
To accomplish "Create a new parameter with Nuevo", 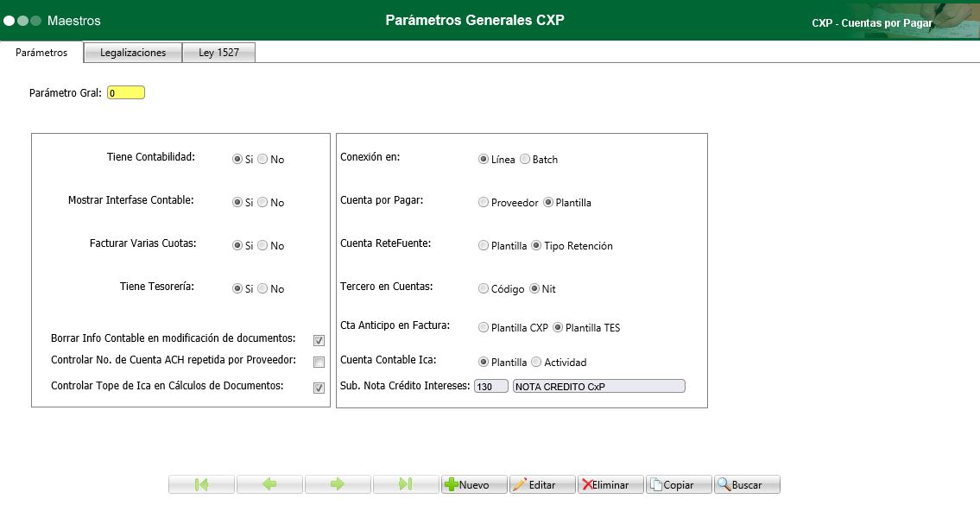I will coord(473,483).
